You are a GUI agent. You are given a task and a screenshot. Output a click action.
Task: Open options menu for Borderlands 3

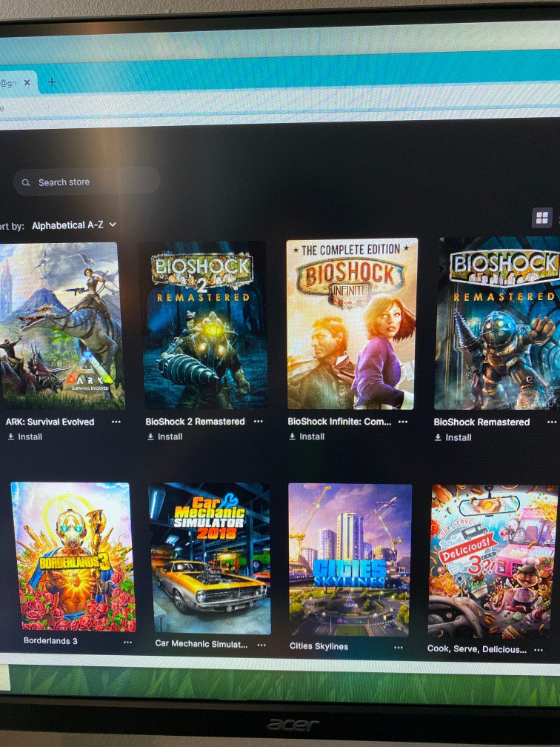point(127,643)
